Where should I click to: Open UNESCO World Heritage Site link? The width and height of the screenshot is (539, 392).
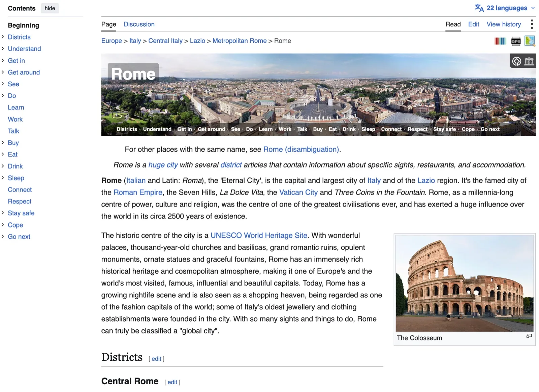[259, 235]
